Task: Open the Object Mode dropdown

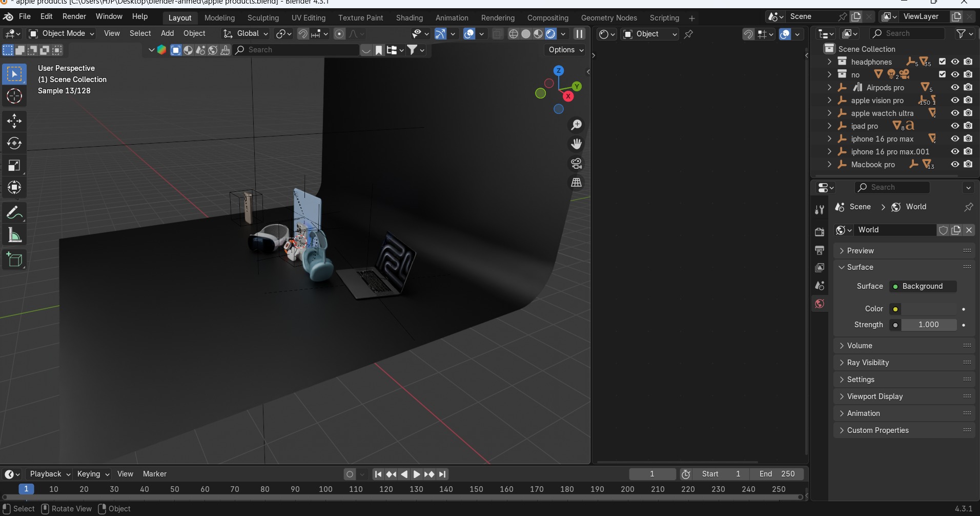Action: click(62, 34)
